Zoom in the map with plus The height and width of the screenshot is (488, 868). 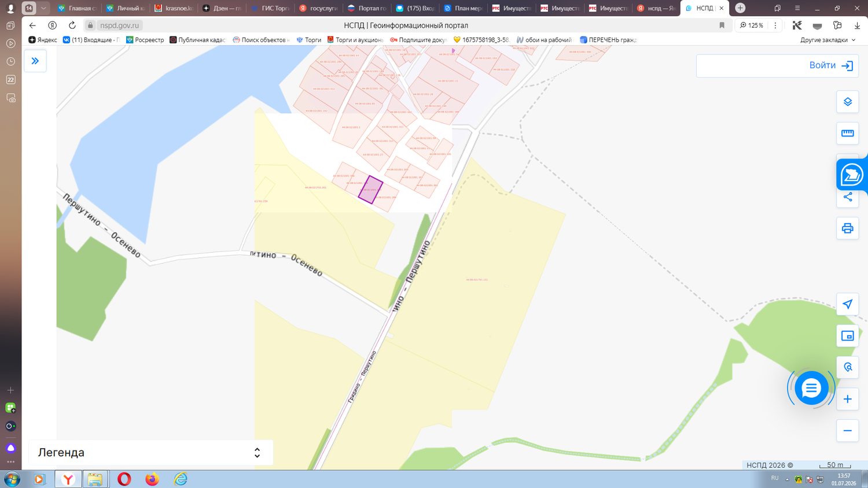click(847, 399)
